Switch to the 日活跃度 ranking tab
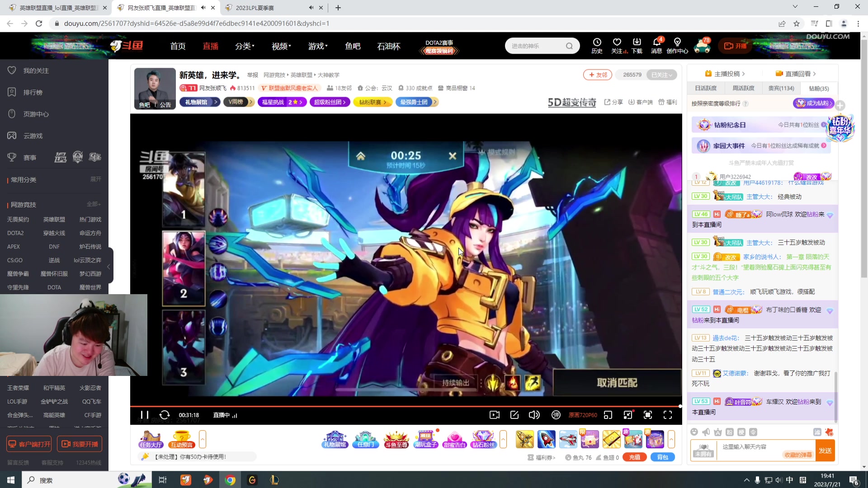The width and height of the screenshot is (868, 488). pos(706,88)
